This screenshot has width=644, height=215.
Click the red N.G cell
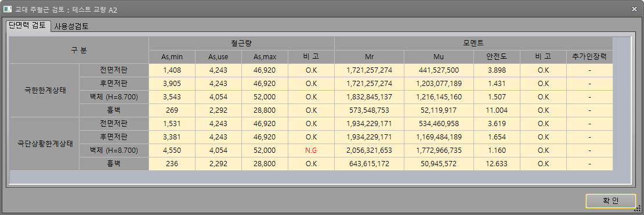pyautogui.click(x=311, y=150)
